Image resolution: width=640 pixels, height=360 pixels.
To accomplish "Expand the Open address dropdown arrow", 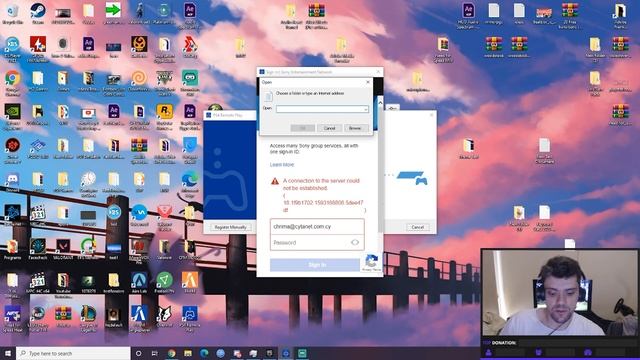I will click(365, 109).
